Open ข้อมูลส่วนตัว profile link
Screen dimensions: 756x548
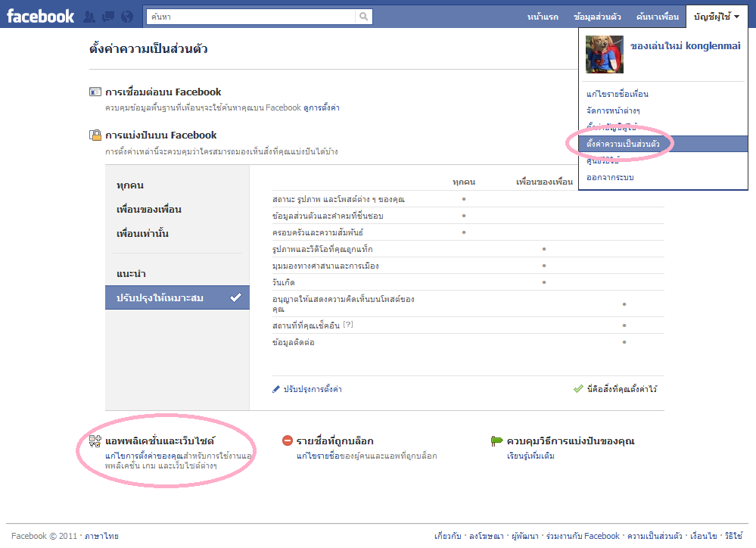[597, 17]
